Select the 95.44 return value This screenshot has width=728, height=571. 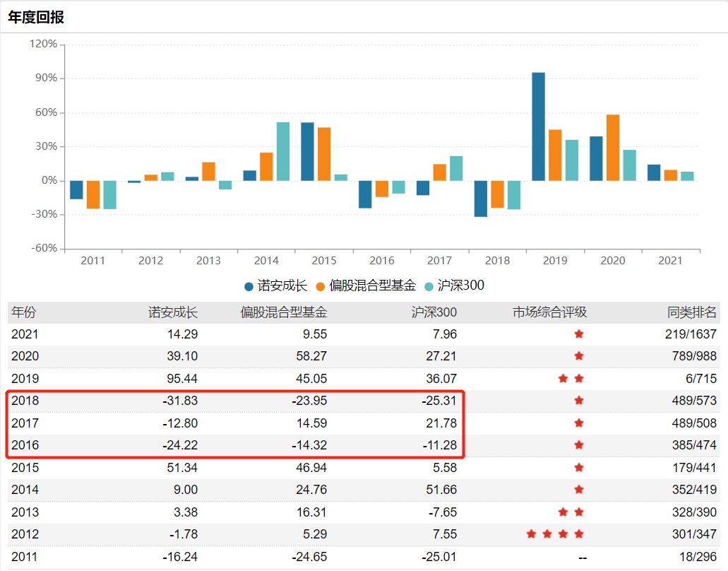(x=182, y=379)
